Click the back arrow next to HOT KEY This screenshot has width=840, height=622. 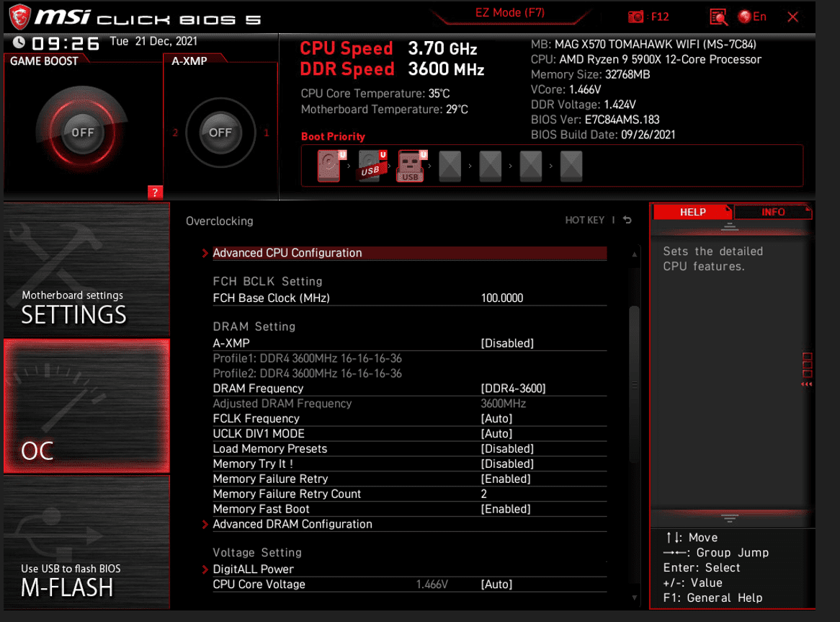(627, 221)
